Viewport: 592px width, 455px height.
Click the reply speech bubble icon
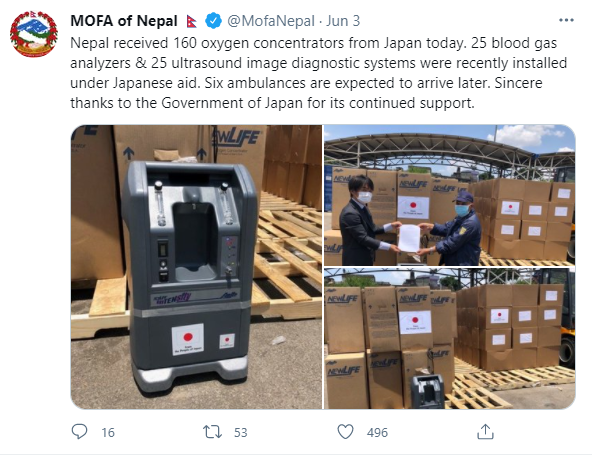[x=79, y=432]
